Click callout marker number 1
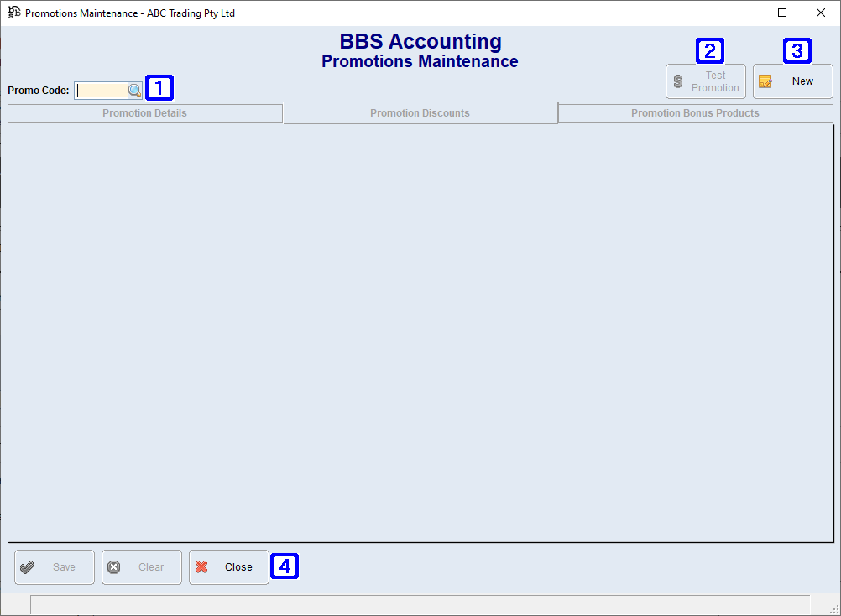 tap(159, 87)
